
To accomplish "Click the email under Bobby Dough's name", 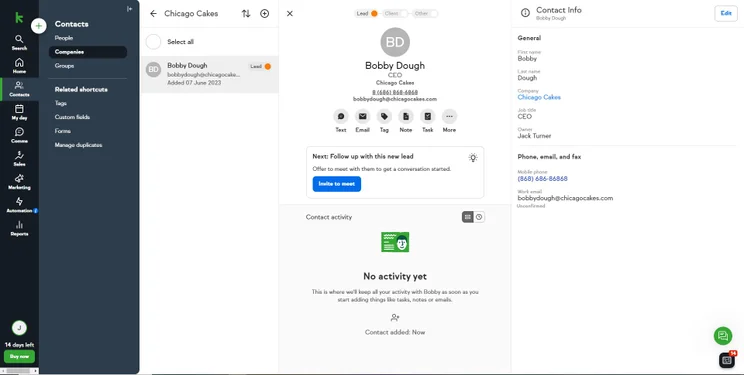I will pos(395,99).
